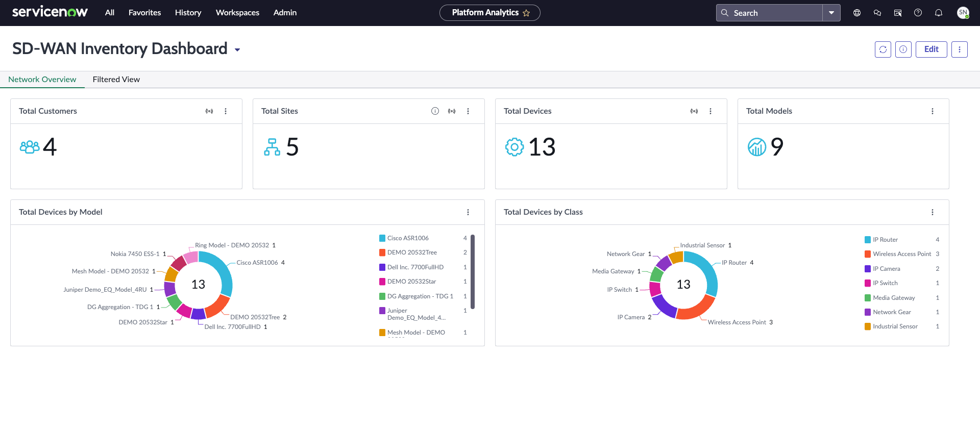The height and width of the screenshot is (433, 980).
Task: Open the Admin menu
Action: tap(285, 13)
